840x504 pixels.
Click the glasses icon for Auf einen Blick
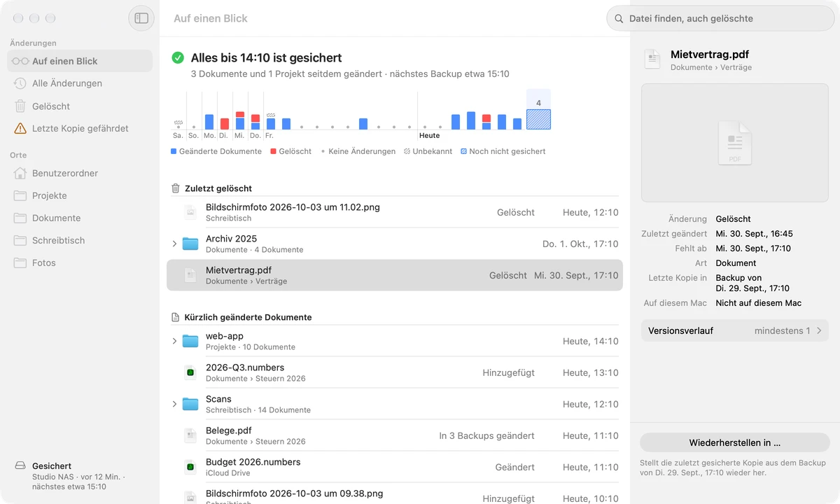click(20, 61)
